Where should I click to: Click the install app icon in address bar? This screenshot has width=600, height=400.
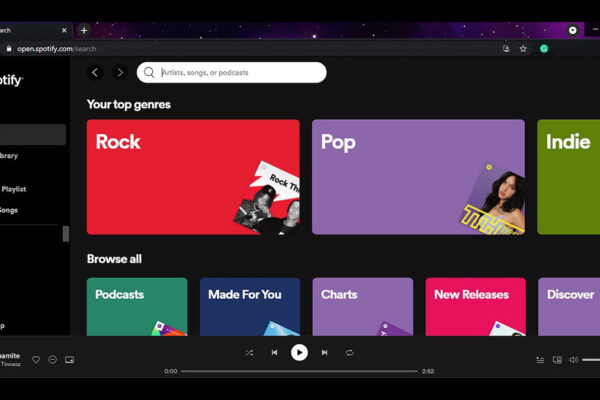506,49
